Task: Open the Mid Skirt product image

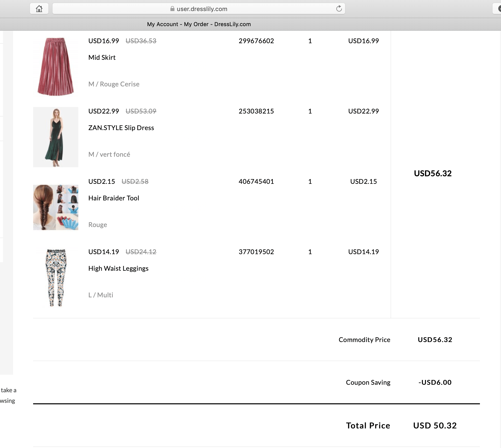Action: tap(55, 67)
